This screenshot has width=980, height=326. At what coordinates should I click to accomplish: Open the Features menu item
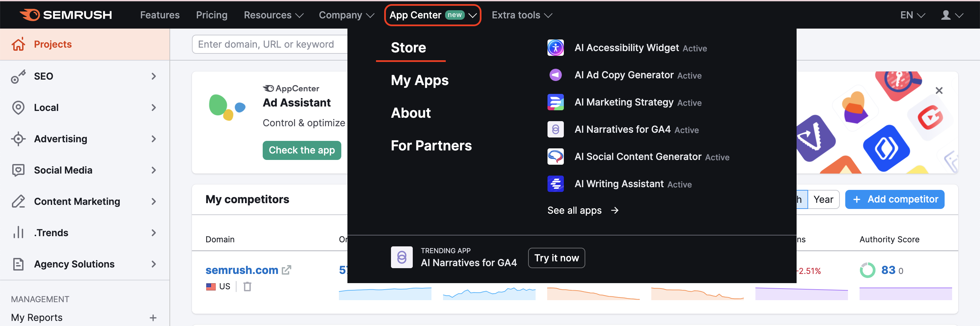pos(160,15)
